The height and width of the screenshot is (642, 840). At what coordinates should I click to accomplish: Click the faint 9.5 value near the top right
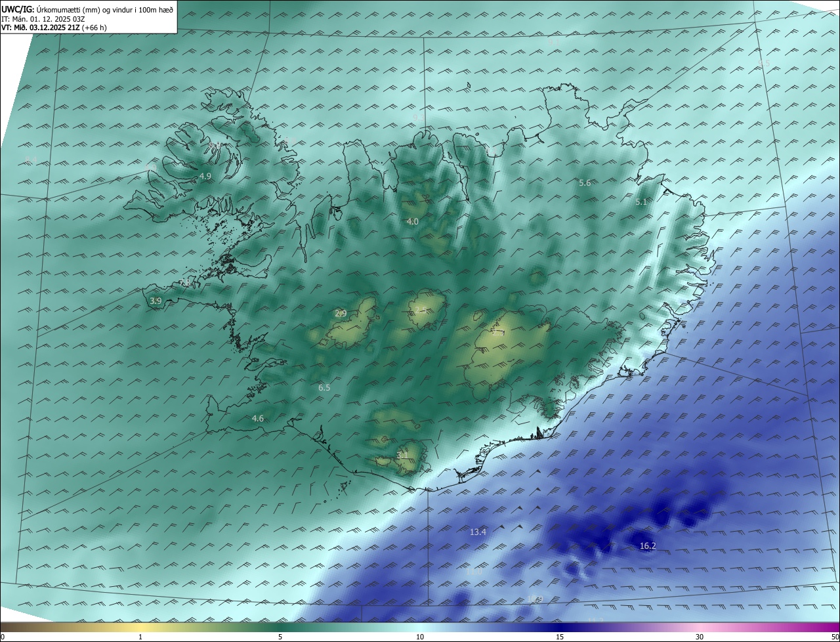point(764,64)
